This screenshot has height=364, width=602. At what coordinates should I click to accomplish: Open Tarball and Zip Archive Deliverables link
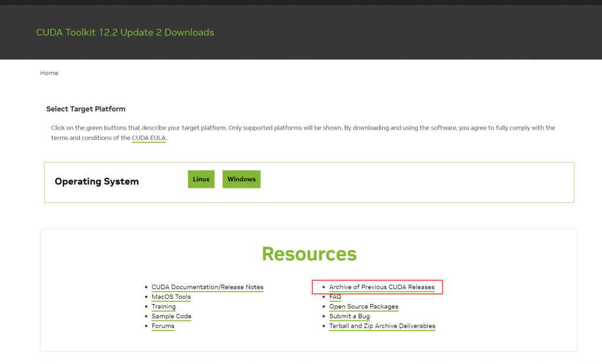(x=382, y=326)
